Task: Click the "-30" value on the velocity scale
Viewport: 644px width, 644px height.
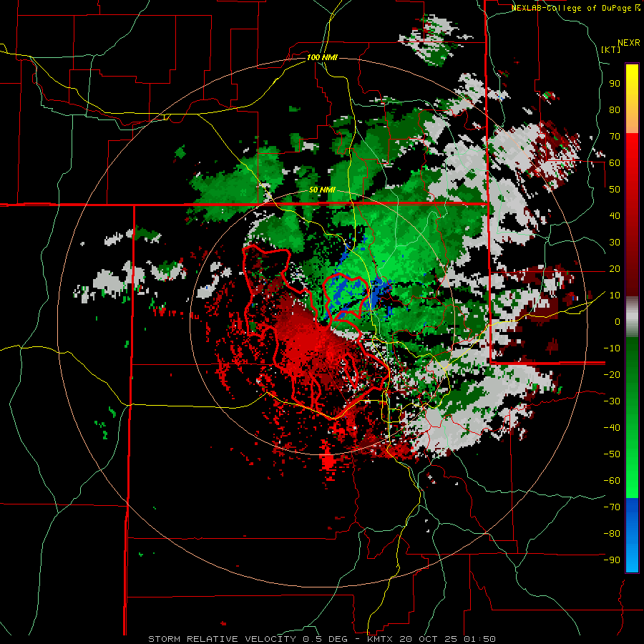Action: pyautogui.click(x=613, y=401)
